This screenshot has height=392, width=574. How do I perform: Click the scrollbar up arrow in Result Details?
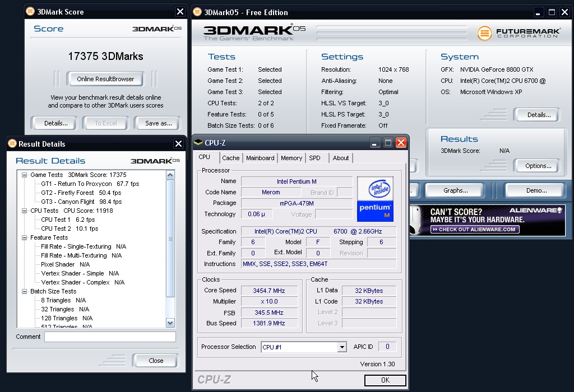pyautogui.click(x=170, y=175)
